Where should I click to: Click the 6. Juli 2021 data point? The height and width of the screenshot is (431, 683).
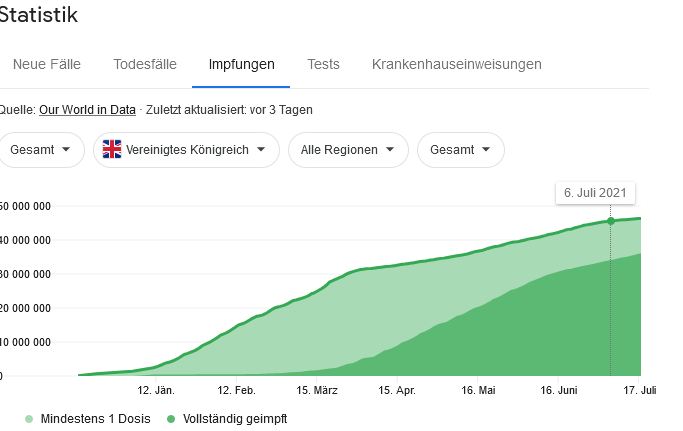(611, 221)
